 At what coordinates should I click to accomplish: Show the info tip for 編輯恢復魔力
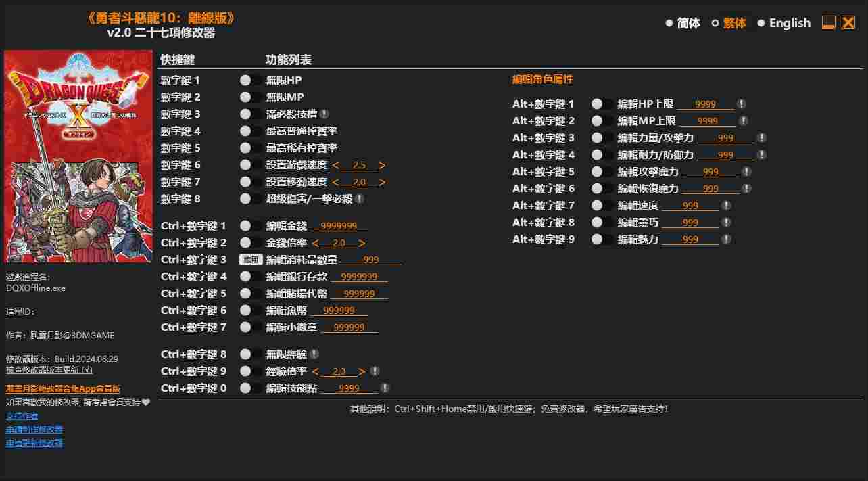pyautogui.click(x=746, y=189)
